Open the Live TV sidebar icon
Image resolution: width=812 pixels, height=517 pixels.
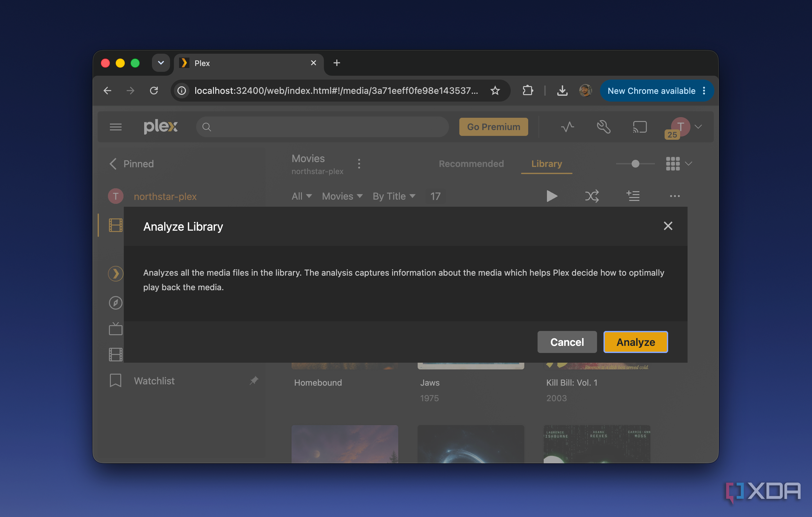[x=115, y=329]
